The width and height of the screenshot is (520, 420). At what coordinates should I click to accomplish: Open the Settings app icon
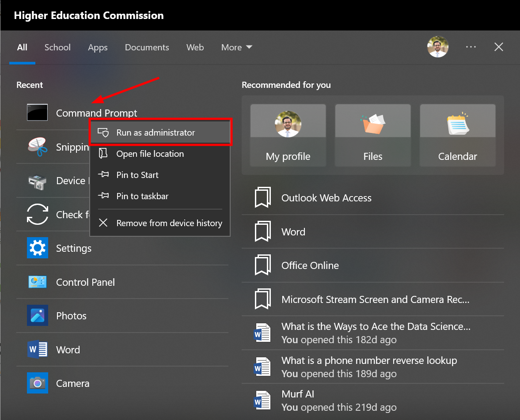38,248
